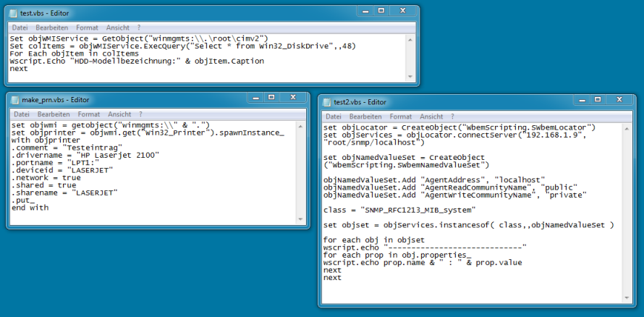Click the '.deviceid = "LASERJET"' line
644x317 pixels.
(62, 170)
